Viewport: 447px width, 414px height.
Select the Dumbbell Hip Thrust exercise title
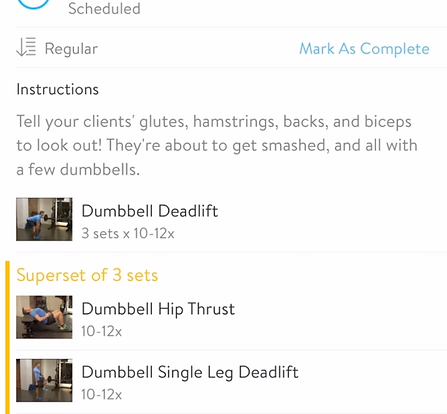[x=158, y=309]
